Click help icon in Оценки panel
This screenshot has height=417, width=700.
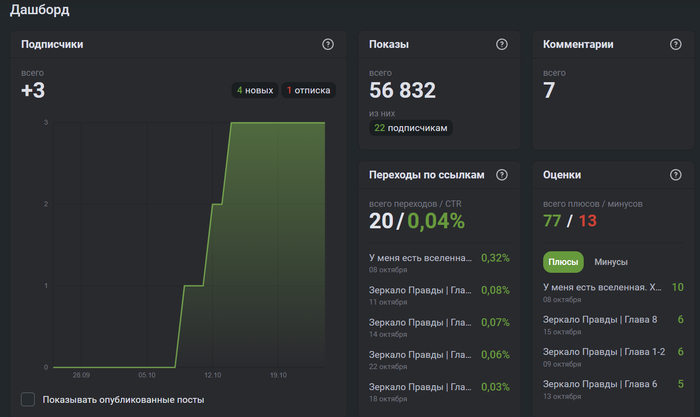676,175
